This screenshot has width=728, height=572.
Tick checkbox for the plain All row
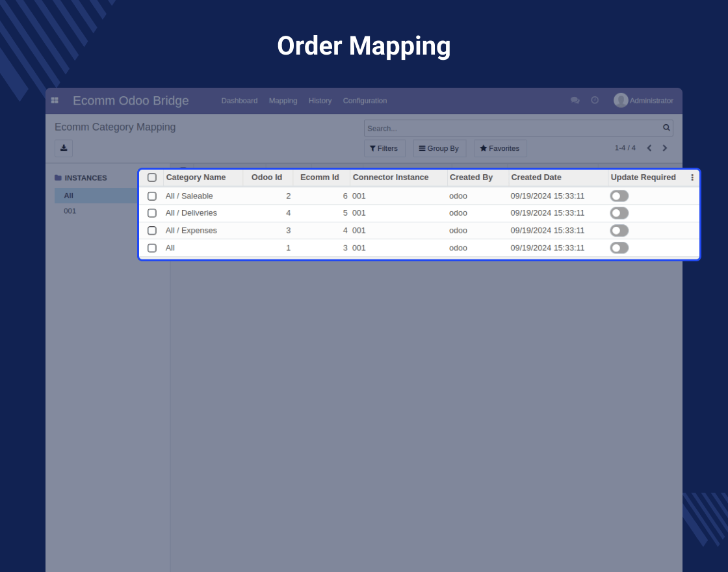152,248
